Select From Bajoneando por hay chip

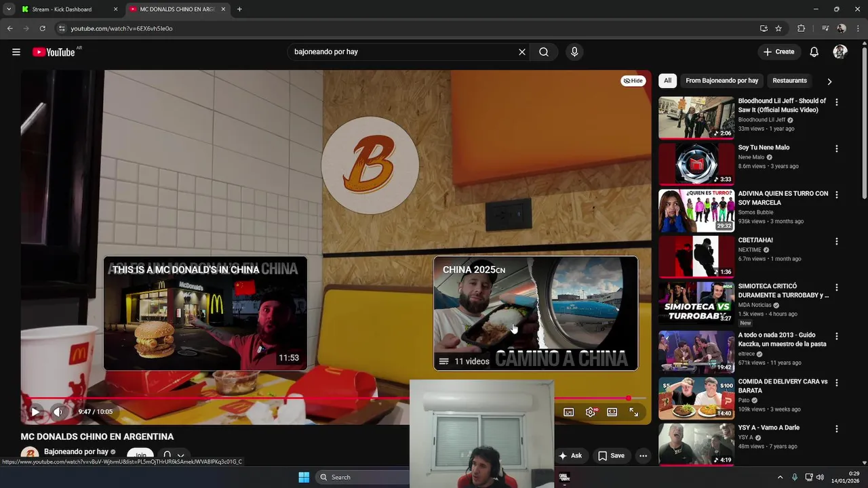(x=722, y=81)
